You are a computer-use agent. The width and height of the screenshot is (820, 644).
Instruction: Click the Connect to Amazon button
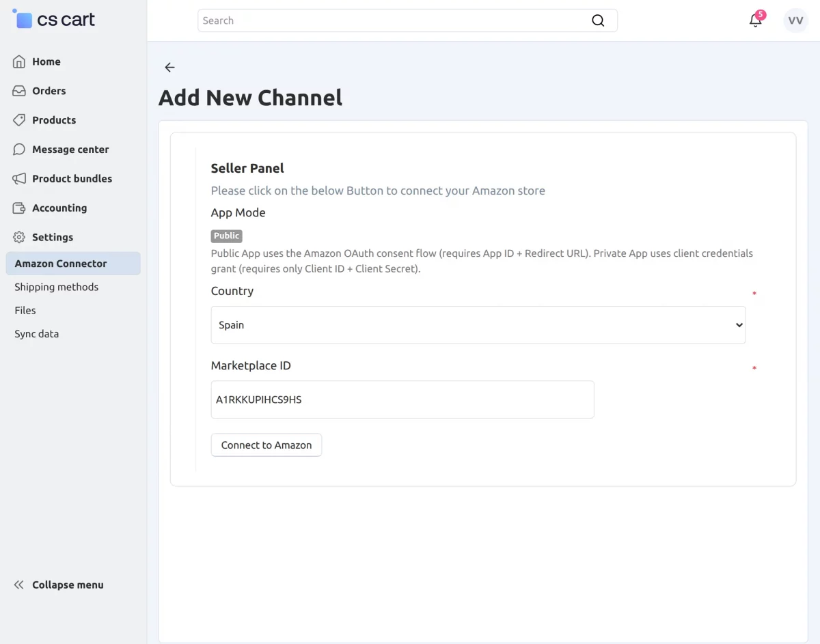(x=266, y=445)
